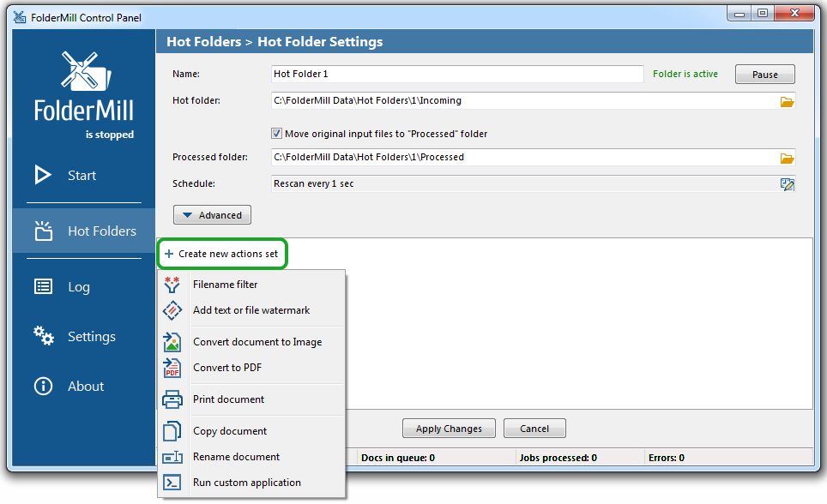Go back via Hot Folders breadcrumb
The height and width of the screenshot is (504, 827).
click(x=203, y=42)
